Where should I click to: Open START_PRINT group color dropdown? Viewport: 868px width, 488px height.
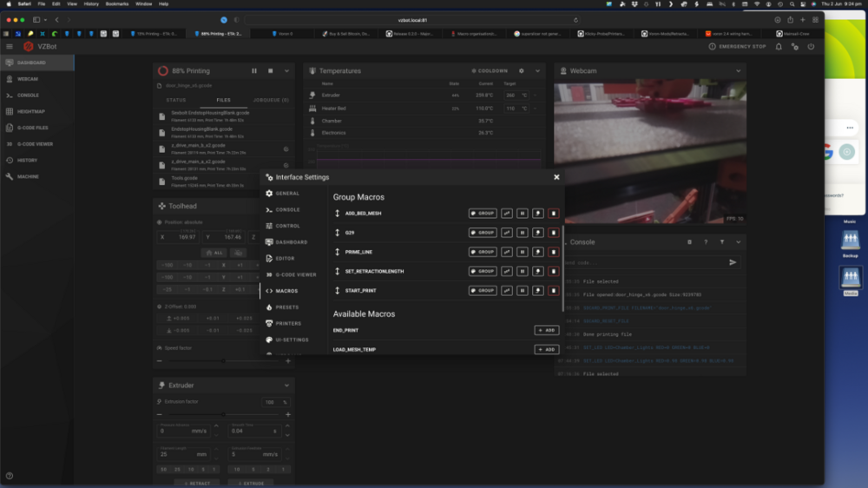pyautogui.click(x=483, y=290)
